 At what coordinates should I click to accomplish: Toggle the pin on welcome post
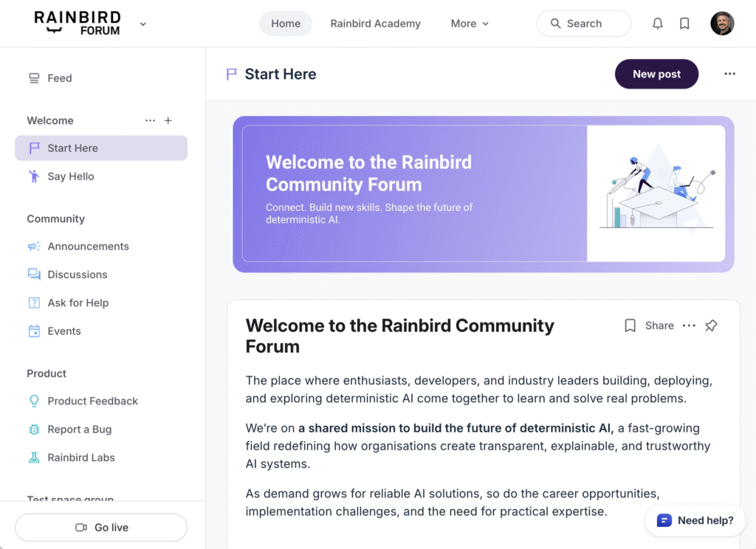point(711,326)
